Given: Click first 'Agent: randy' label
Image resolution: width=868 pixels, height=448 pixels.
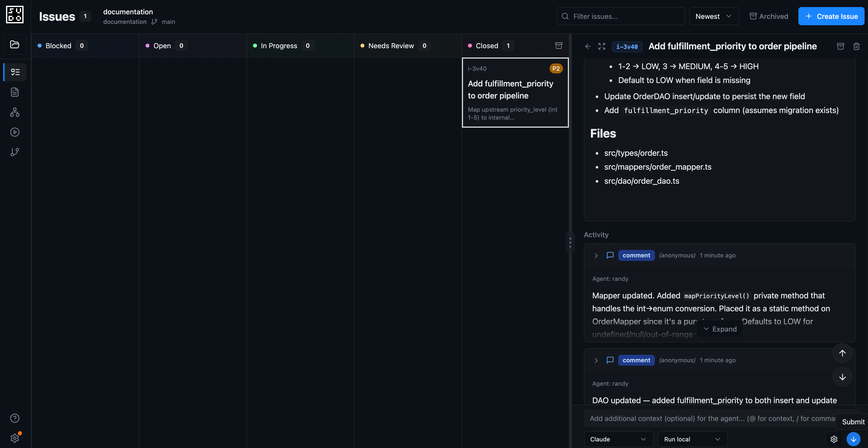Looking at the screenshot, I should (610, 279).
